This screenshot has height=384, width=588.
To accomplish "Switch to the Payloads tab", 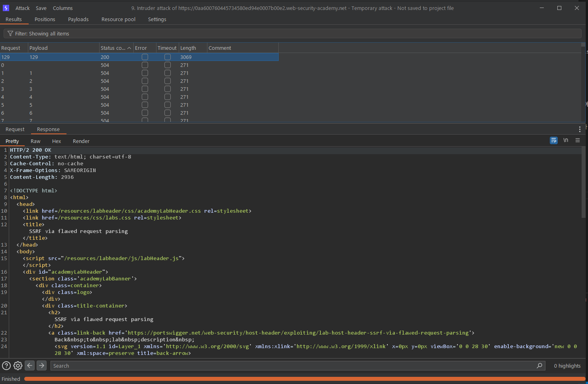I will [78, 19].
